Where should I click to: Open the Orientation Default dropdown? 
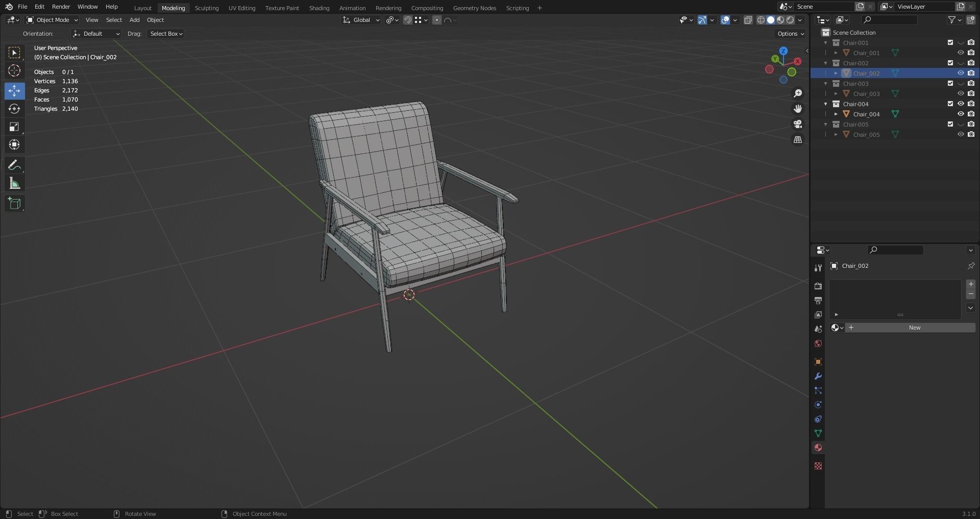coord(96,34)
